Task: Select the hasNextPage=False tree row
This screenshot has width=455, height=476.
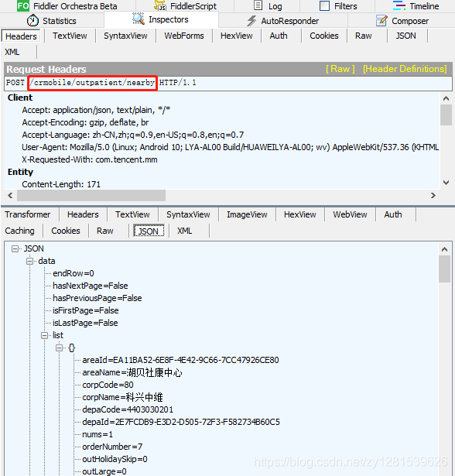Action: pos(91,286)
